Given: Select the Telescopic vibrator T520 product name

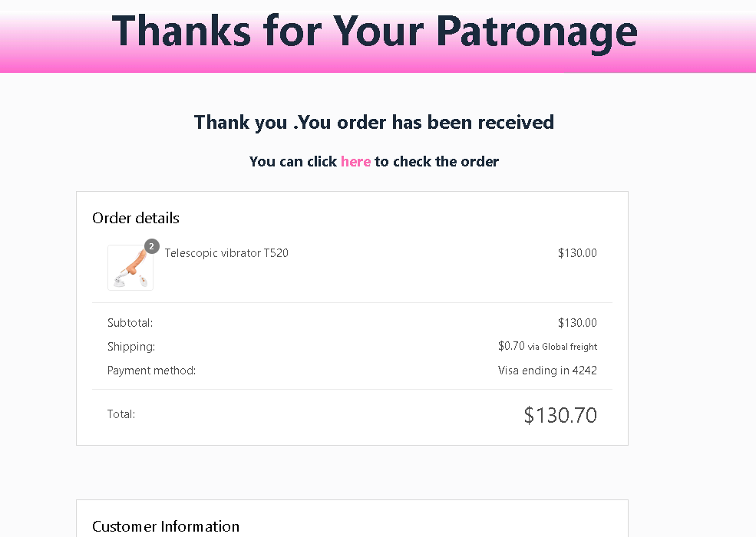Looking at the screenshot, I should 226,253.
